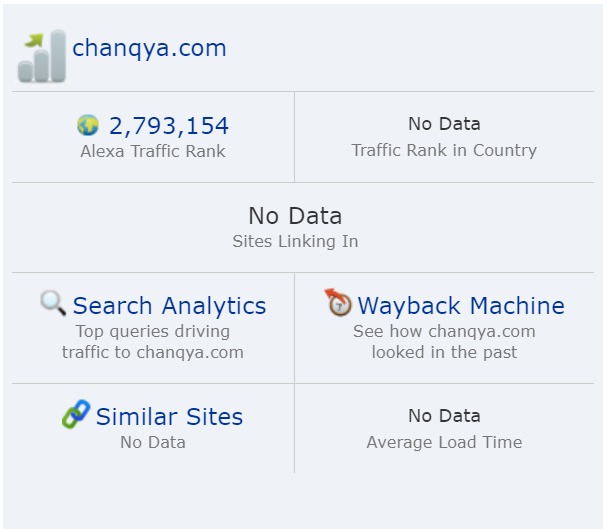
Task: Click See how chanqya.com looked description
Action: coord(444,342)
